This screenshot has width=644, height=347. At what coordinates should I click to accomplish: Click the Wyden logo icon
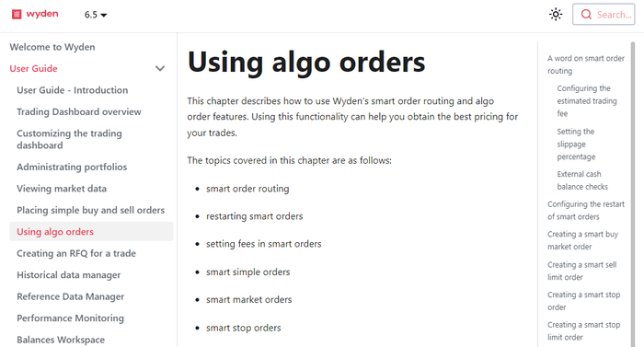(17, 15)
